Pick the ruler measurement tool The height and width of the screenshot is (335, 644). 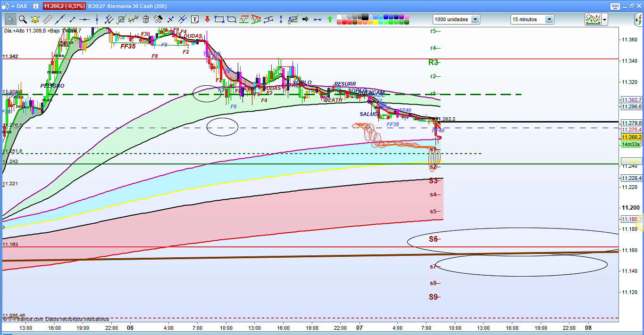[x=47, y=19]
